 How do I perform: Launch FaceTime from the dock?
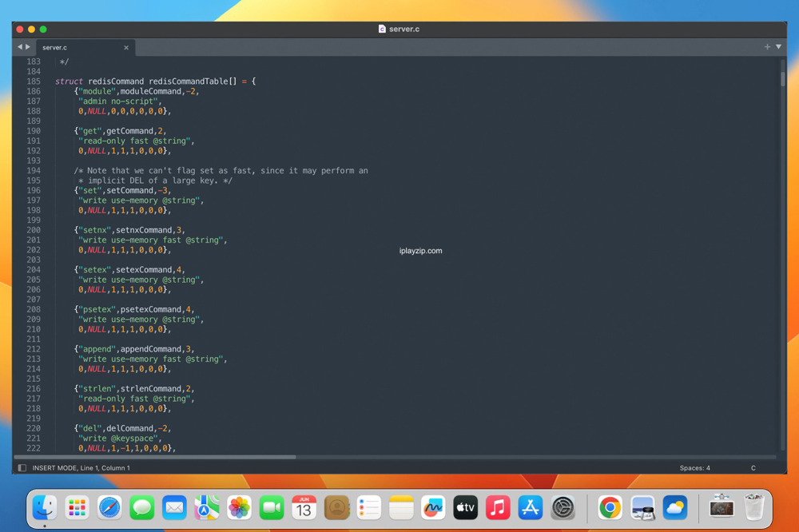[x=272, y=507]
